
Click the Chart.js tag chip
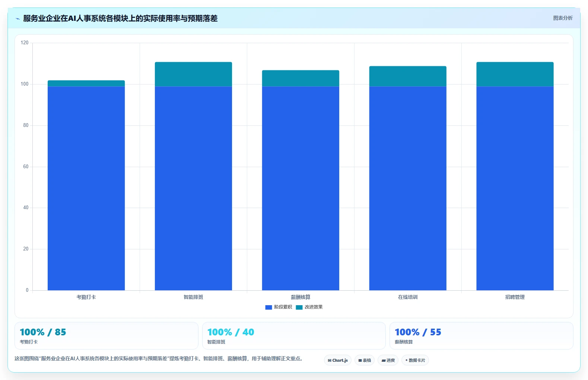coord(338,360)
